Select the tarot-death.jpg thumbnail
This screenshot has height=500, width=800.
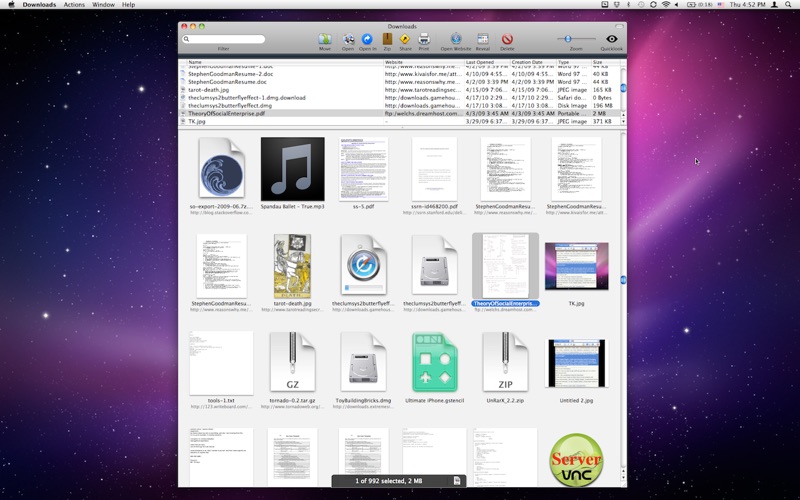[293, 266]
